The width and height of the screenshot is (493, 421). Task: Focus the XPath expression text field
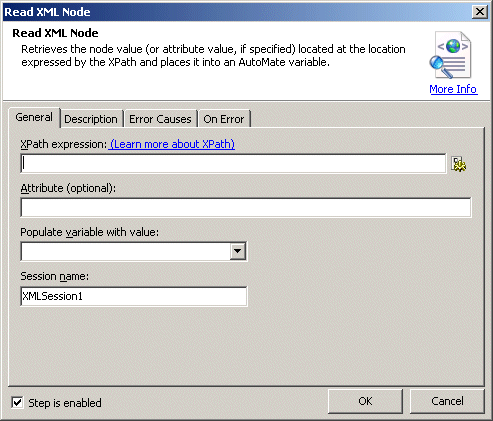(x=233, y=163)
